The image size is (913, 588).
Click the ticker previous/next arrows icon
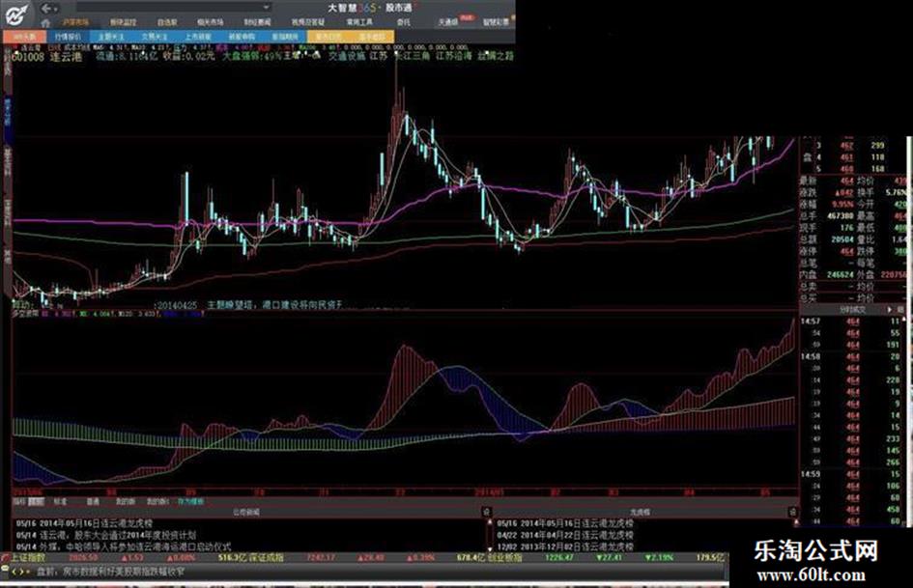[20, 572]
